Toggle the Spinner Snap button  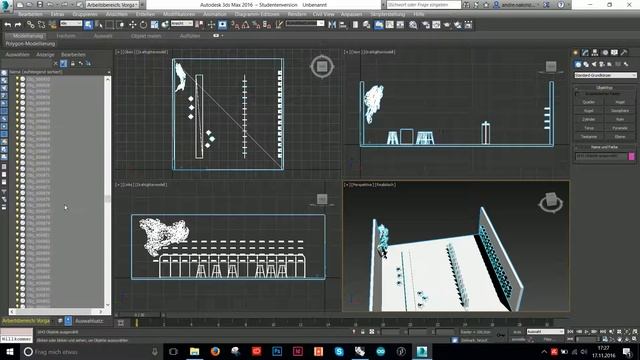(267, 25)
